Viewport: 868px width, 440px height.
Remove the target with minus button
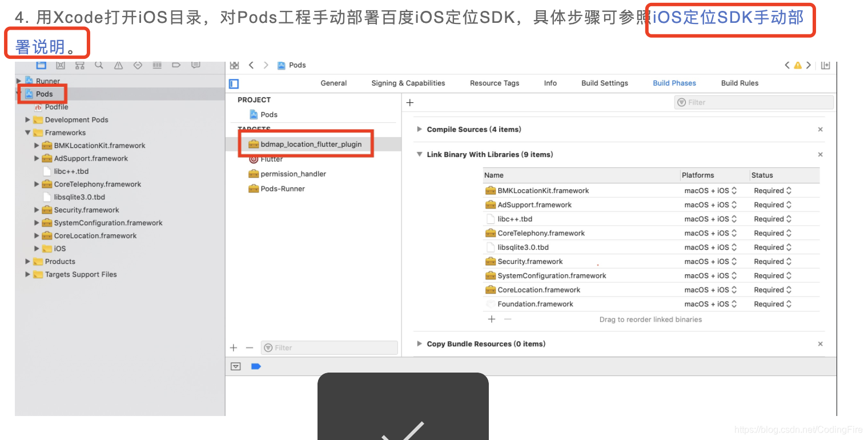[249, 347]
